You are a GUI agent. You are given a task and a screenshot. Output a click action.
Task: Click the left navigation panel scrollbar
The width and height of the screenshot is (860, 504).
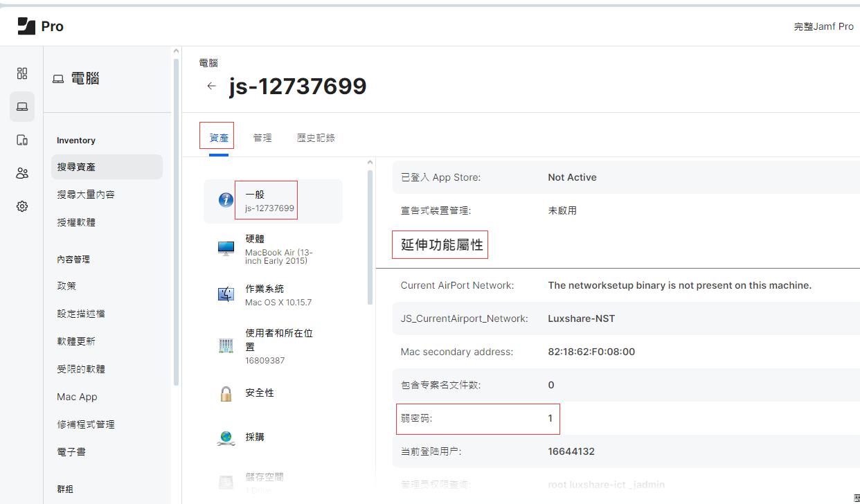click(176, 222)
